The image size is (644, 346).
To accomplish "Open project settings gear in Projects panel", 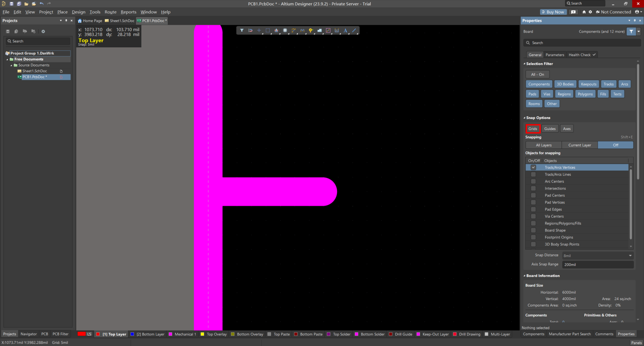I will (43, 32).
